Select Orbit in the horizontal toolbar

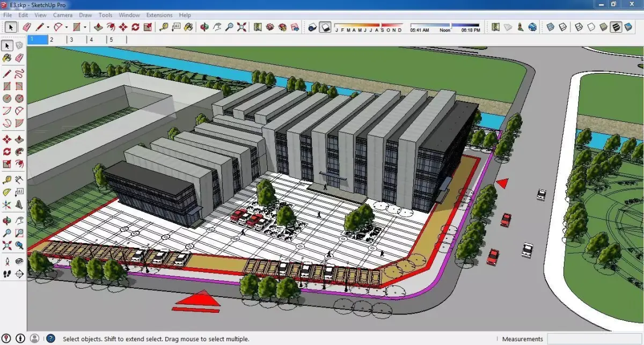pyautogui.click(x=204, y=27)
